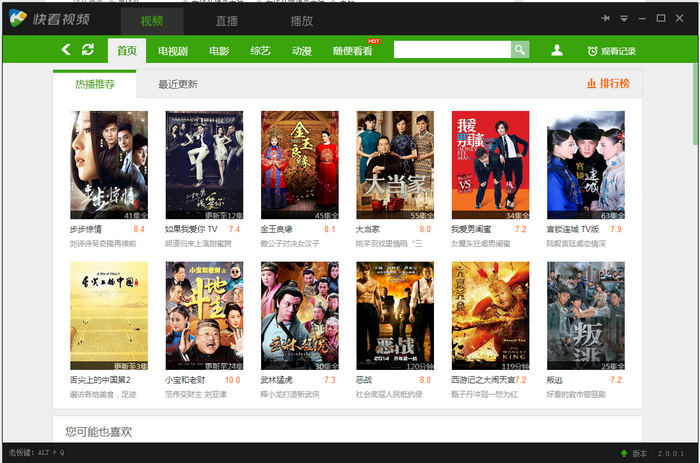The width and height of the screenshot is (700, 463).
Task: Switch to the 视频 top tab
Action: pyautogui.click(x=152, y=21)
